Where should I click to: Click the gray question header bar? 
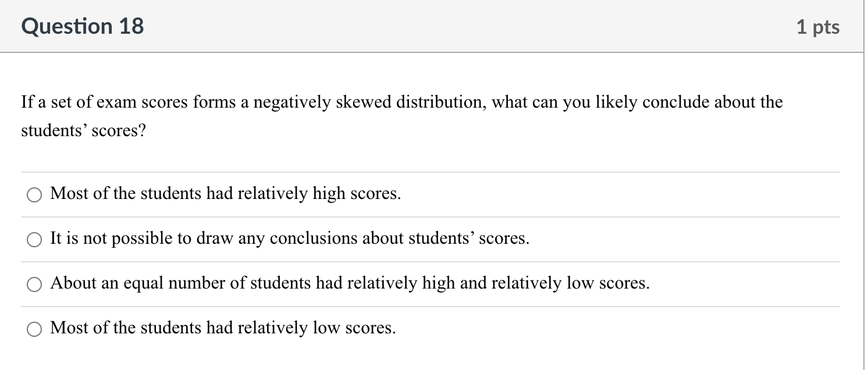(x=434, y=26)
